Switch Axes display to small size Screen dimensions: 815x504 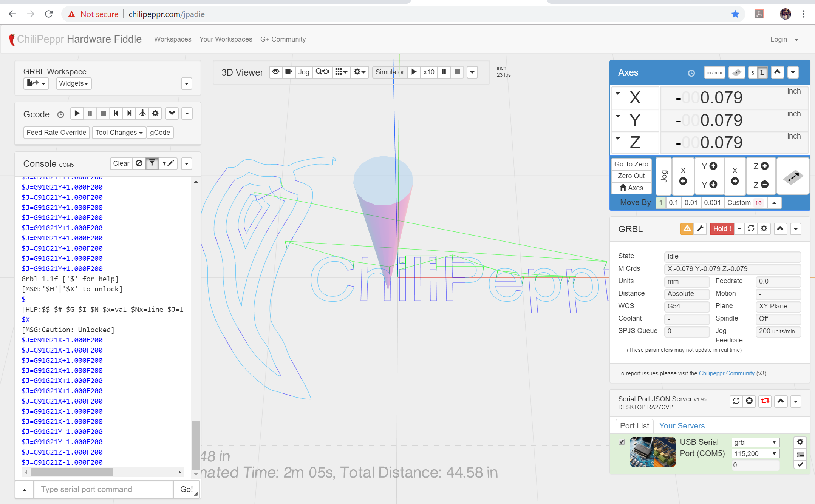[x=753, y=72]
